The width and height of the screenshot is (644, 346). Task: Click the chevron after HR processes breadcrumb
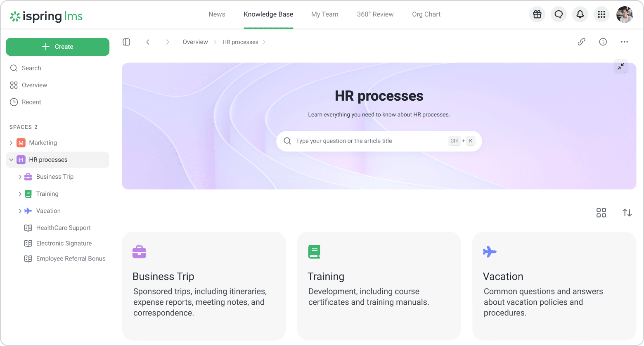pyautogui.click(x=264, y=42)
